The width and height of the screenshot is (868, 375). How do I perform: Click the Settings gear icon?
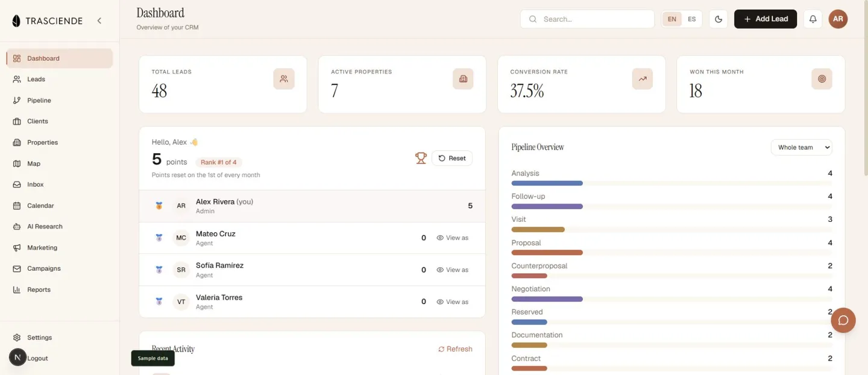17,338
